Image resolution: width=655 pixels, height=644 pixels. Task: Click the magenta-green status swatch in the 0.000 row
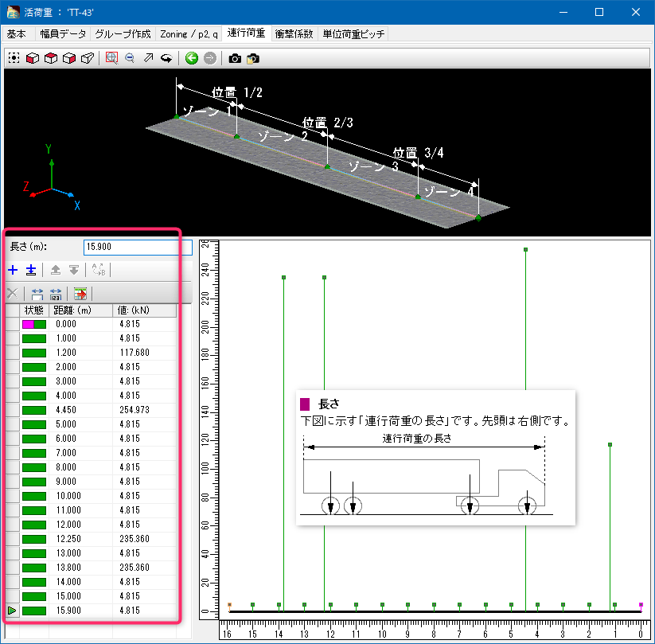(x=34, y=325)
